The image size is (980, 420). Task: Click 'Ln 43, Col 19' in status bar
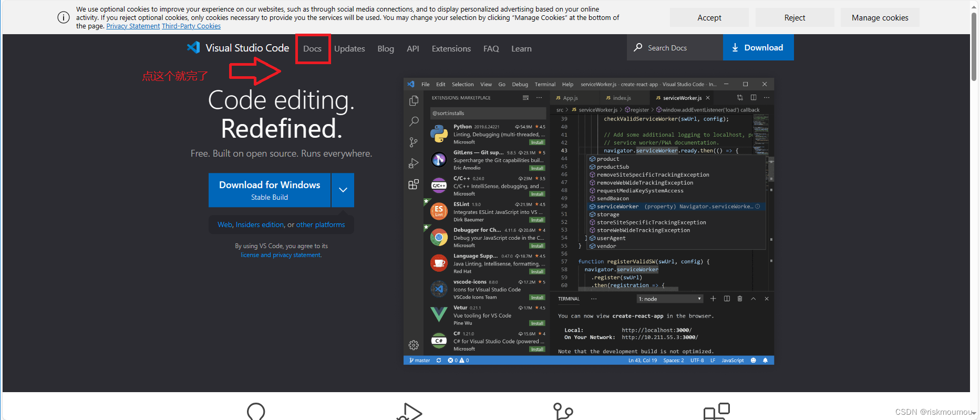[642, 360]
